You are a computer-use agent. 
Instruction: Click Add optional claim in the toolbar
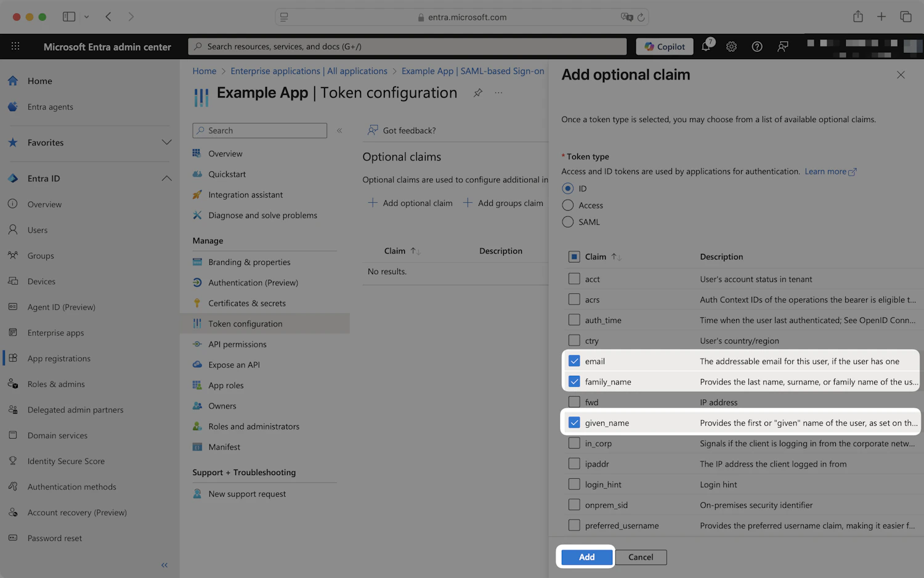[x=410, y=203]
